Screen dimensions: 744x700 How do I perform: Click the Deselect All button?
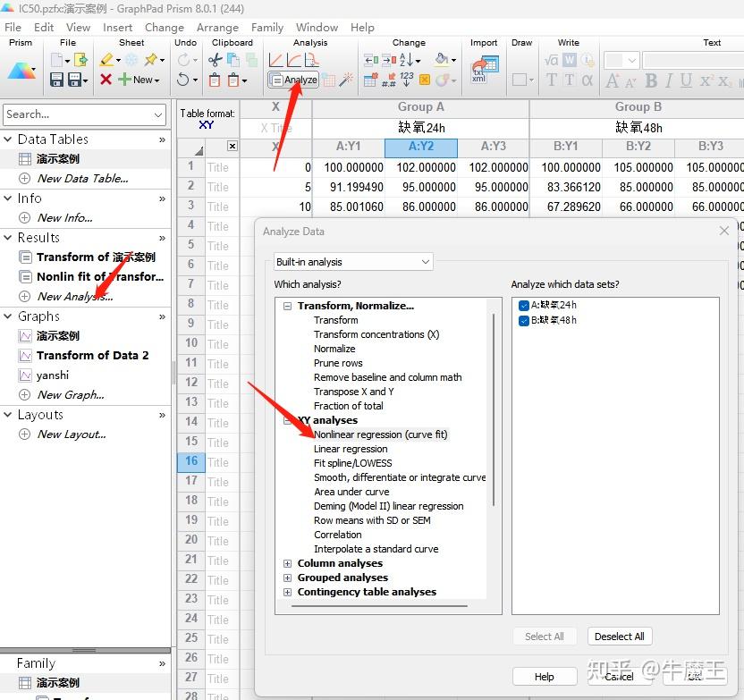619,637
